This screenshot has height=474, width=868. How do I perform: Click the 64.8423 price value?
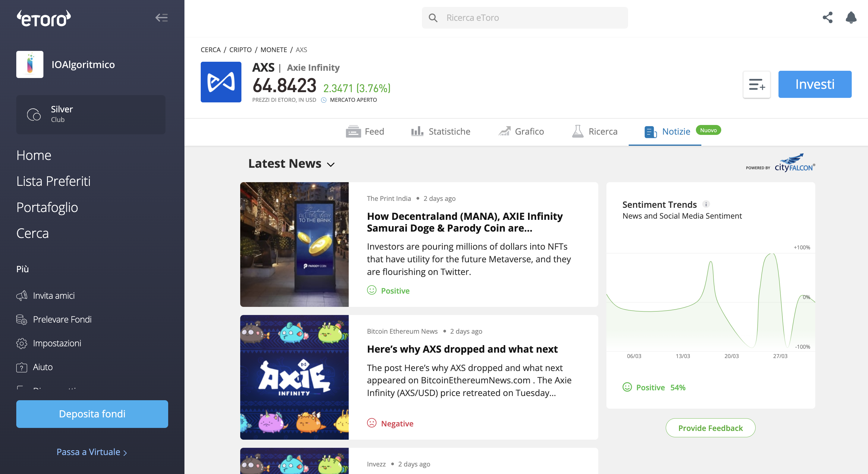pyautogui.click(x=285, y=85)
